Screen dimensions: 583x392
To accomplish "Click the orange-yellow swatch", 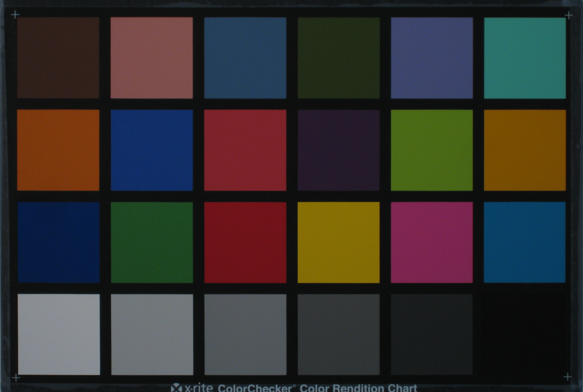I will click(525, 150).
